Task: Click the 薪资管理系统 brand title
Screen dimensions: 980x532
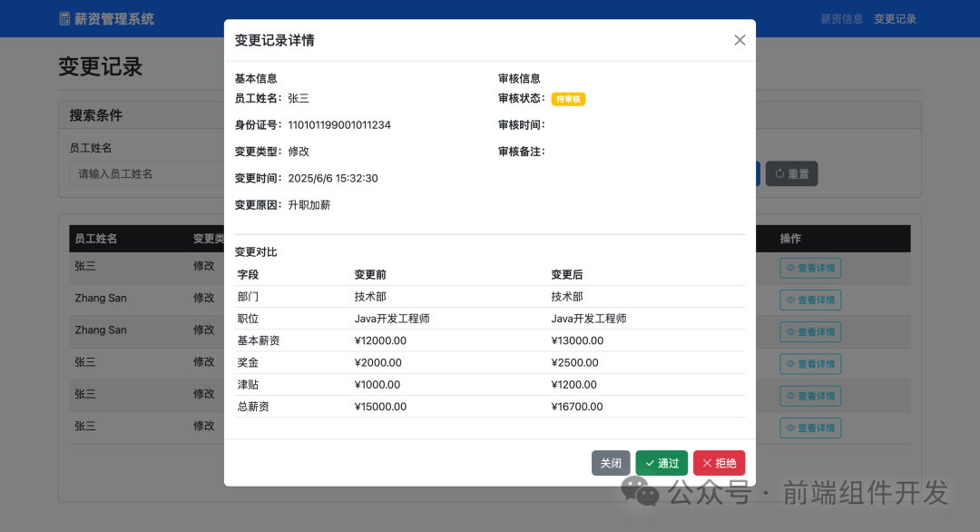Action: (x=113, y=19)
